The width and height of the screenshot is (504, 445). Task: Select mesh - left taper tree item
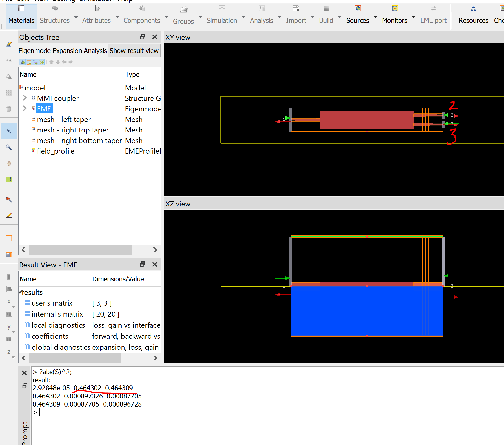point(64,119)
